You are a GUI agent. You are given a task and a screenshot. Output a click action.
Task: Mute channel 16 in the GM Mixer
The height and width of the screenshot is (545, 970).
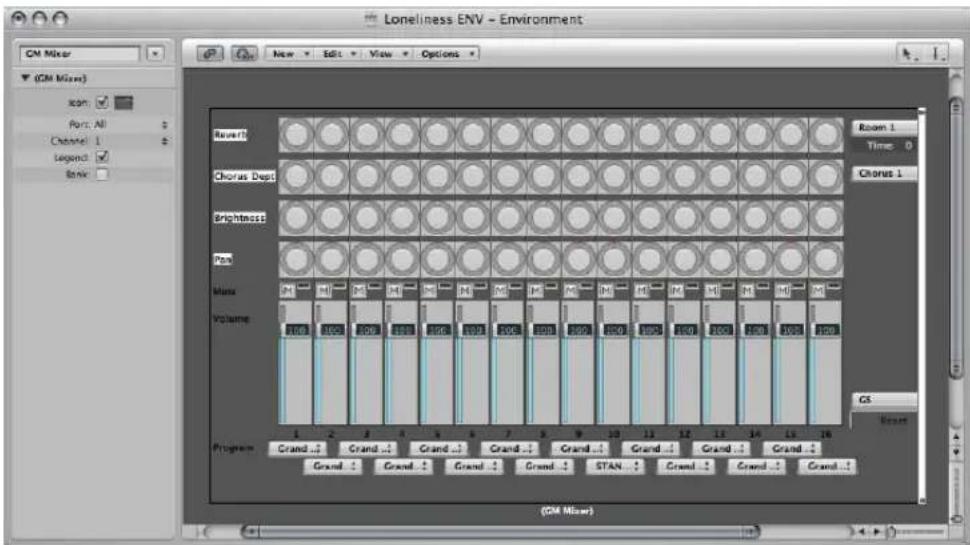pyautogui.click(x=817, y=290)
